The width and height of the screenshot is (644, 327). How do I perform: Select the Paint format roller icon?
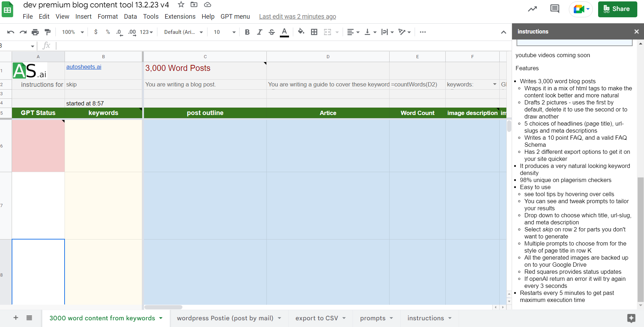(x=48, y=32)
